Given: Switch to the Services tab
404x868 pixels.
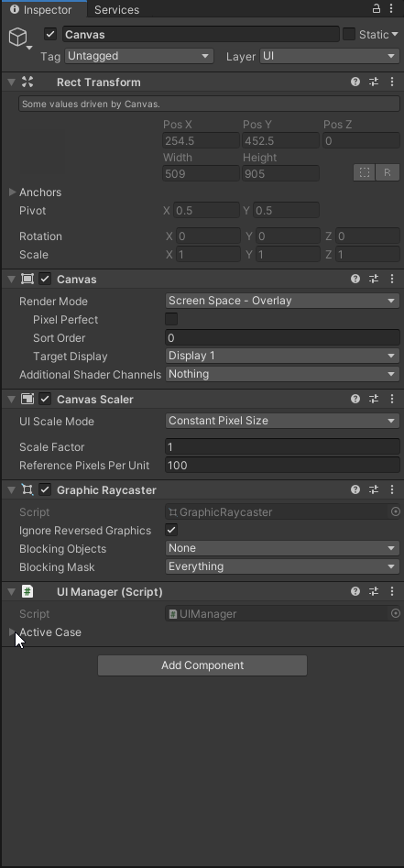Looking at the screenshot, I should (116, 9).
